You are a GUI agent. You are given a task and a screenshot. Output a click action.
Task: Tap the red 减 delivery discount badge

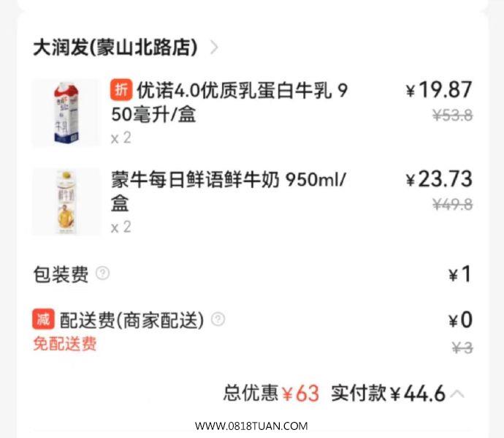tap(43, 320)
